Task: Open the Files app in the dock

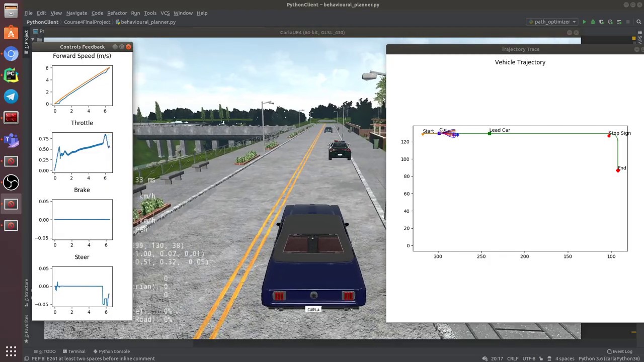Action: point(11,11)
